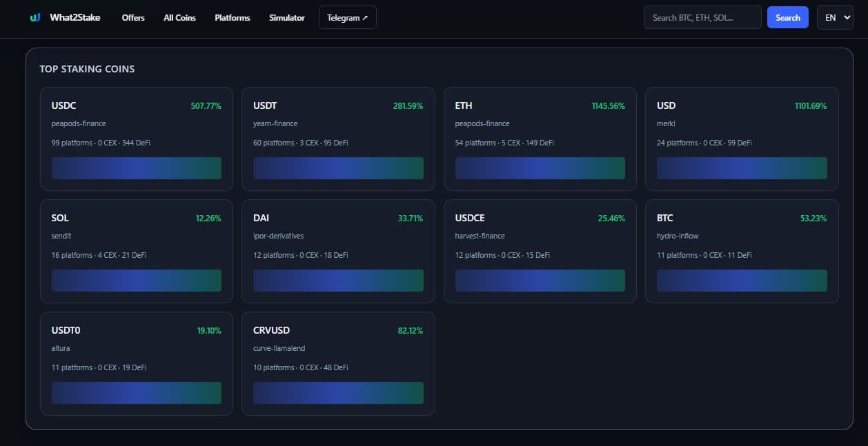Viewport: 868px width, 446px height.
Task: Click the gradient bar on CRVUSD card
Action: tap(338, 393)
